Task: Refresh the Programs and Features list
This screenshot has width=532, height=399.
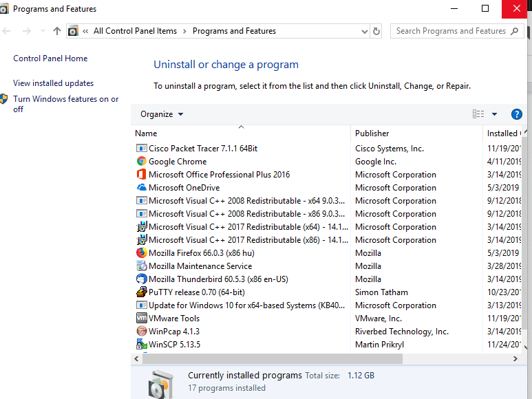Action: [376, 31]
